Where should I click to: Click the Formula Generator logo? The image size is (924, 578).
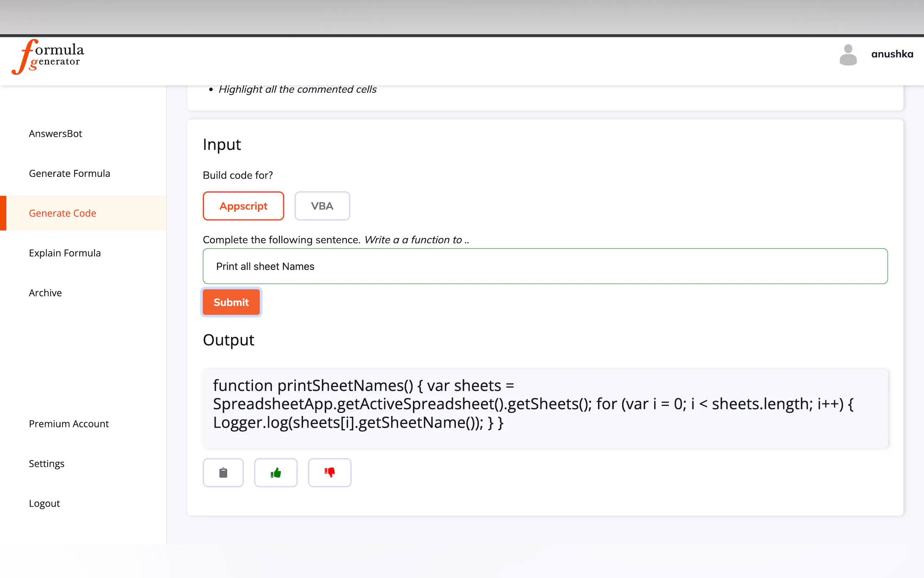[48, 56]
